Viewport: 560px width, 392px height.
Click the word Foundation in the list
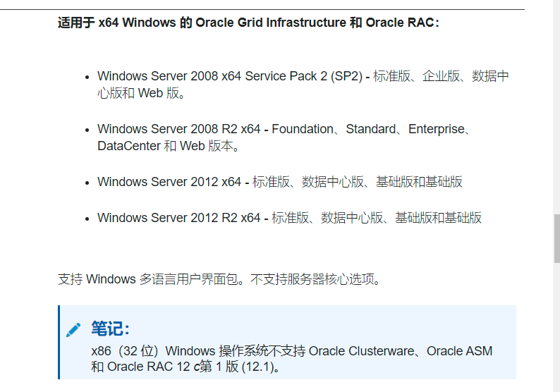(303, 129)
